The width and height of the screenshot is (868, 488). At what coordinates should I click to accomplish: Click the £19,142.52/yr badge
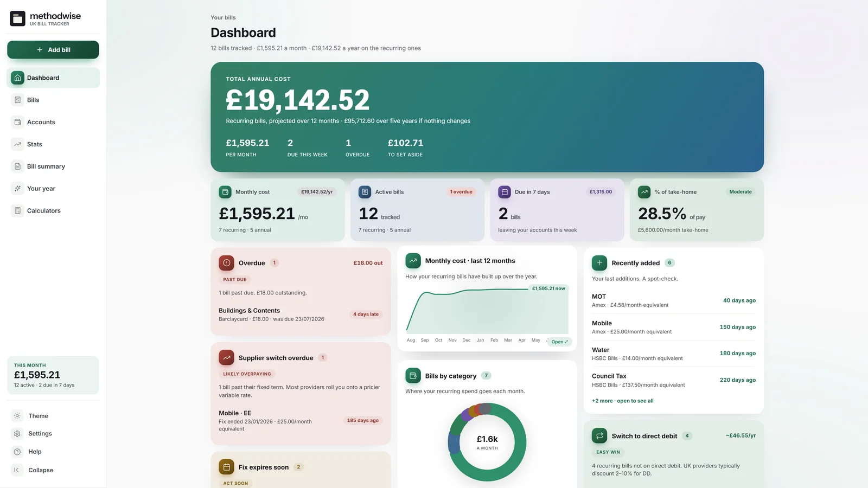click(317, 192)
